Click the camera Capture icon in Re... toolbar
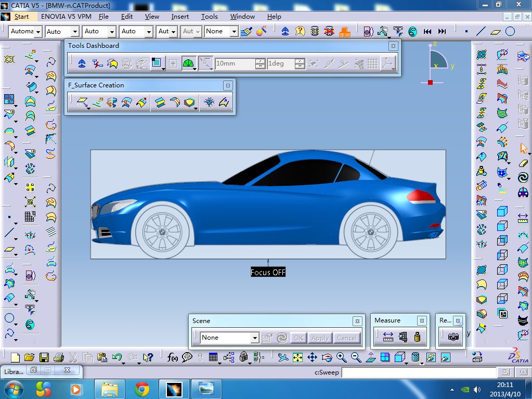This screenshot has height=399, width=532. click(x=453, y=337)
